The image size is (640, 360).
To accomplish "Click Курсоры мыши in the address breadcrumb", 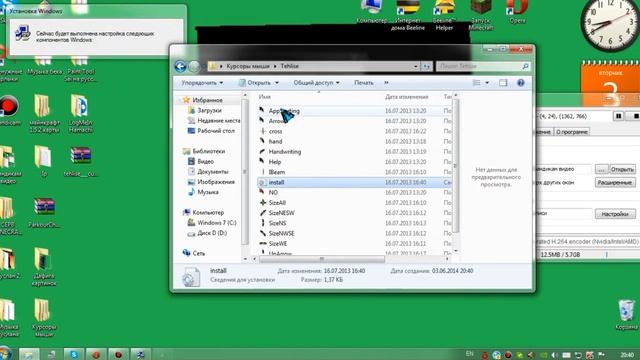I will pyautogui.click(x=248, y=66).
